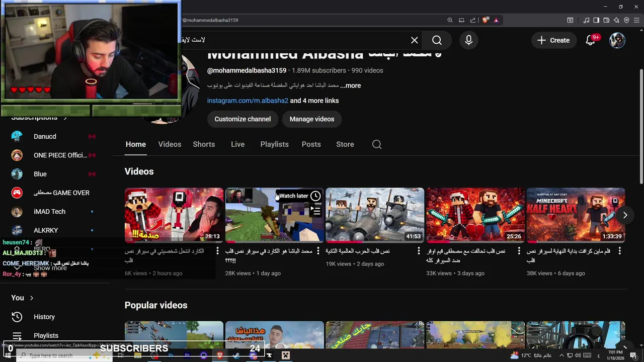This screenshot has width=644, height=362.
Task: Click the iMAD Tech channel avatar
Action: pyautogui.click(x=17, y=212)
